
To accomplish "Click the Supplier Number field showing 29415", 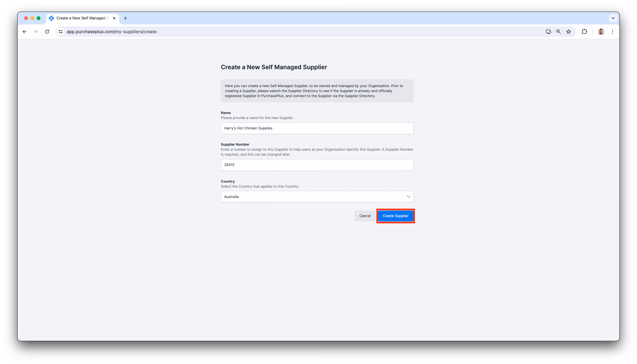I will pos(317,165).
